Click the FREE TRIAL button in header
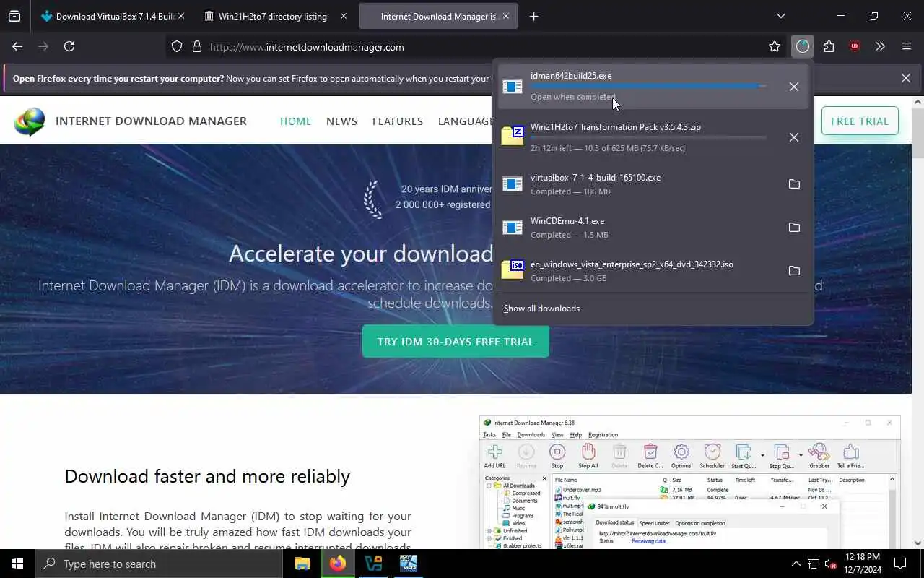Image resolution: width=924 pixels, height=578 pixels. tap(860, 121)
